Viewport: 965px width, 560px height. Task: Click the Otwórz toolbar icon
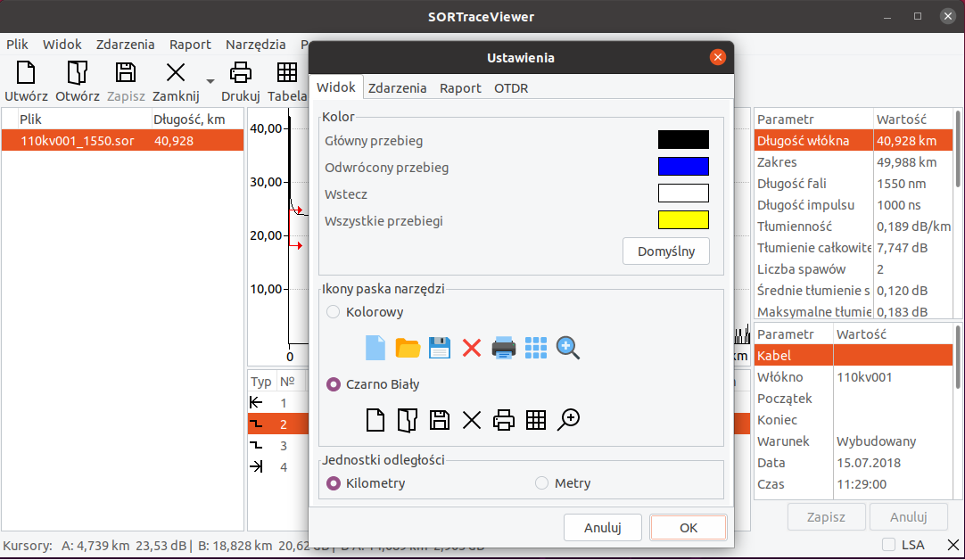pos(77,73)
